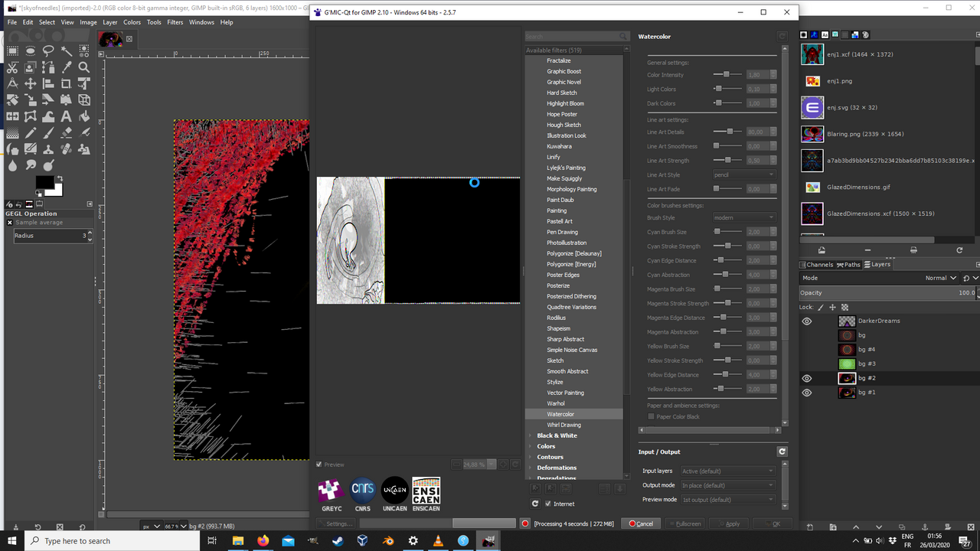Click the black foreground color swatch
This screenshot has height=551, width=980.
44,182
